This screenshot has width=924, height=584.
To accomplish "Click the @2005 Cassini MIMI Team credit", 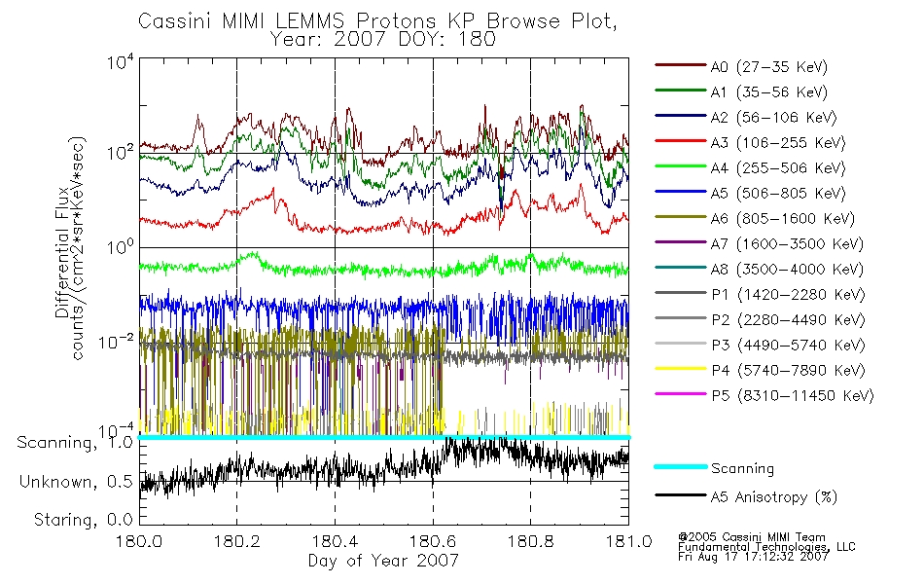I will [x=751, y=537].
